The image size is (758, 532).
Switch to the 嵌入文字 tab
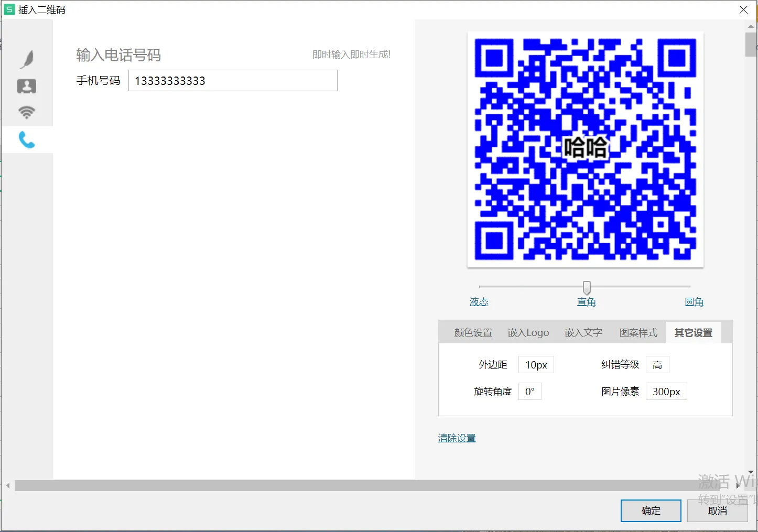coord(583,333)
